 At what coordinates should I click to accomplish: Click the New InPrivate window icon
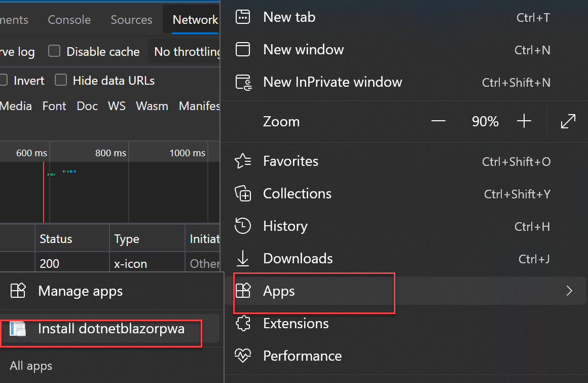243,82
